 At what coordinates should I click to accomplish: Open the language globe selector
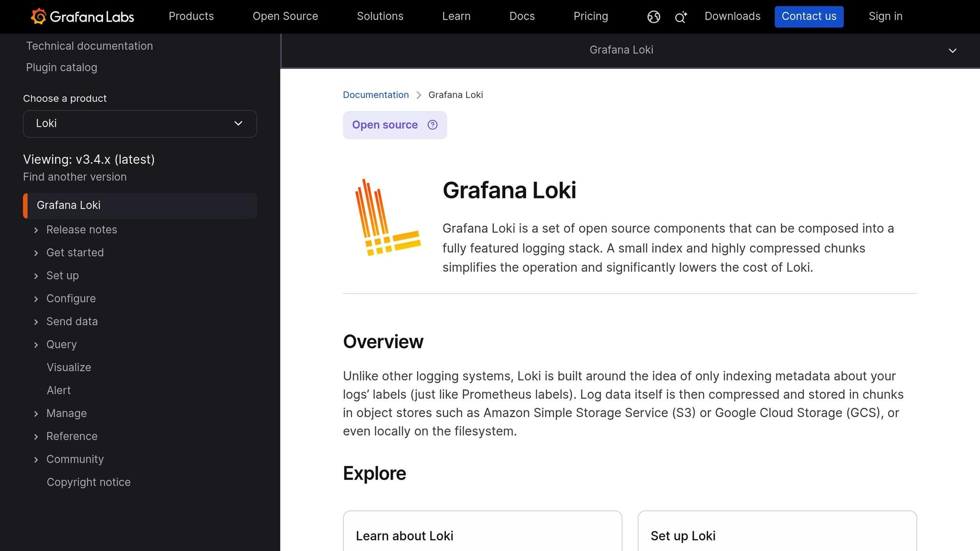tap(653, 16)
